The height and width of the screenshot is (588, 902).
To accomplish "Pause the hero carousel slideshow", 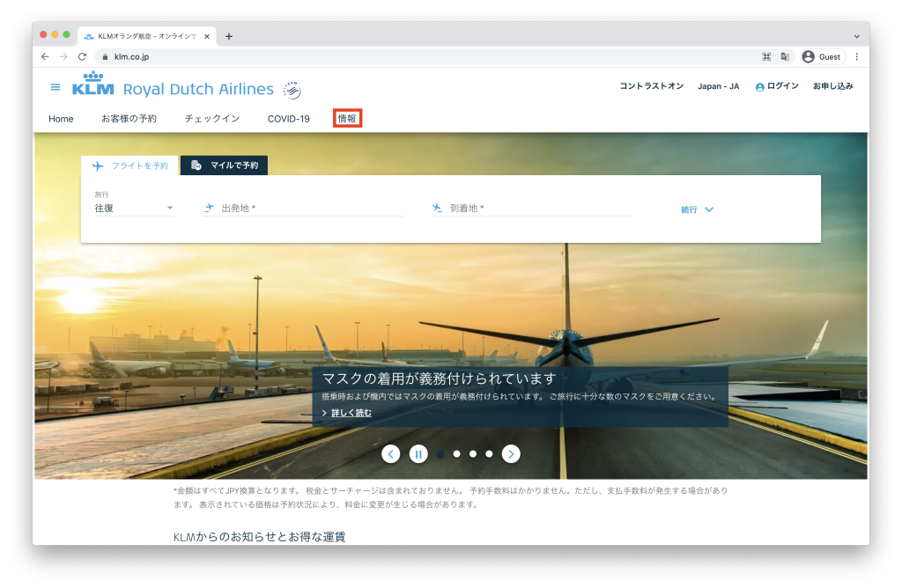I will tap(418, 454).
